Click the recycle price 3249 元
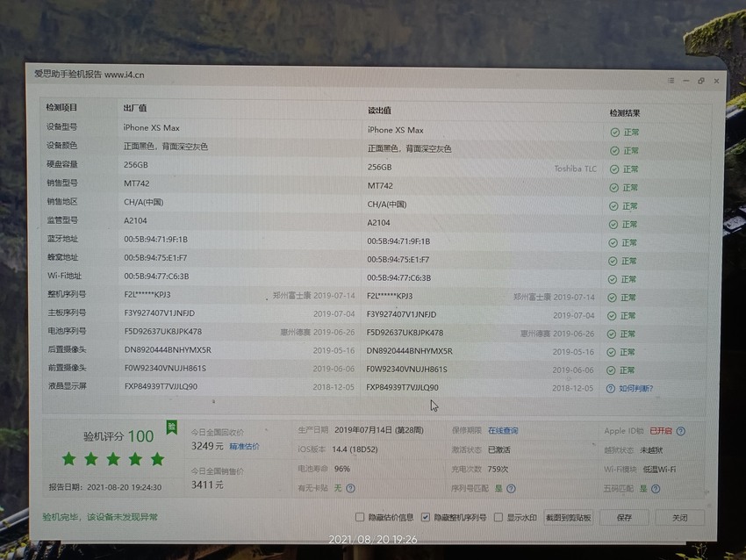The width and height of the screenshot is (746, 560). click(x=207, y=446)
